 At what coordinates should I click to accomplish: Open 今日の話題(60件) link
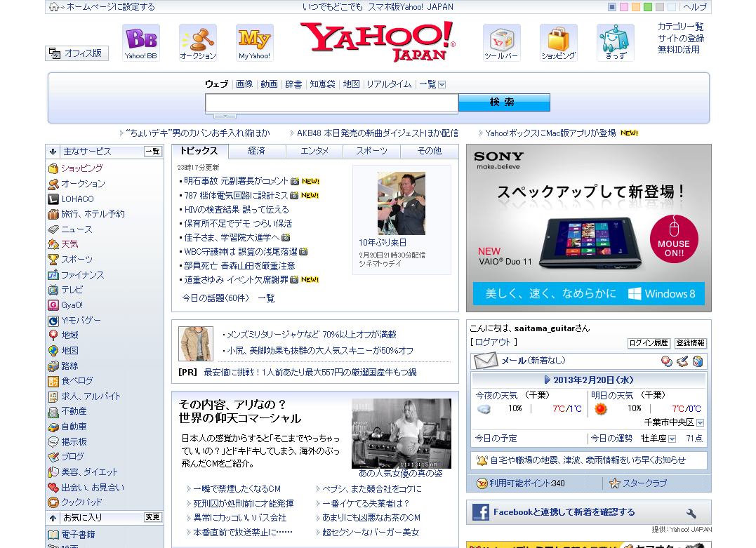[x=215, y=298]
